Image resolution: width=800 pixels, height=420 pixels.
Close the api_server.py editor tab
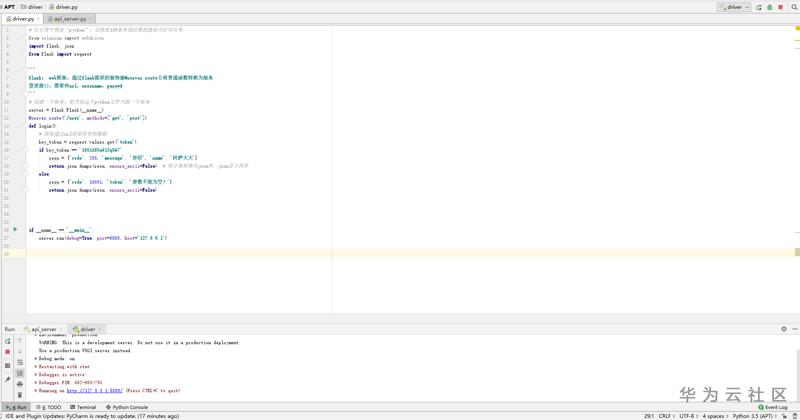coord(91,19)
